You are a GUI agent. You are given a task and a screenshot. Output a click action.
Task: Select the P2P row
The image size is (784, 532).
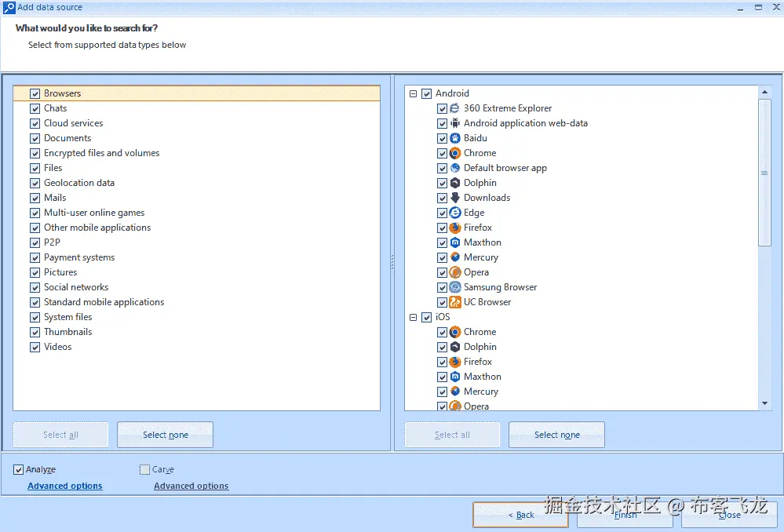coord(196,242)
